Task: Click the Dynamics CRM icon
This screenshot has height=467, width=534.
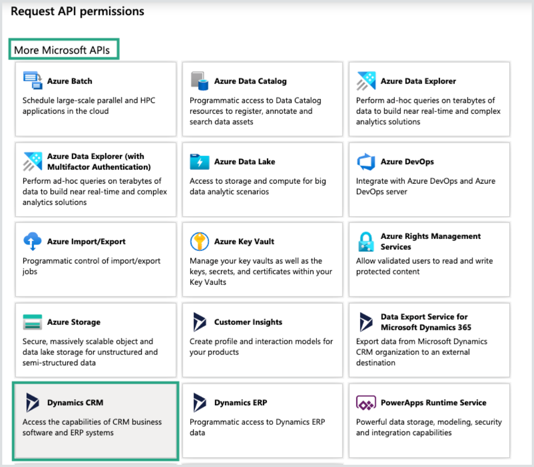Action: (x=32, y=402)
